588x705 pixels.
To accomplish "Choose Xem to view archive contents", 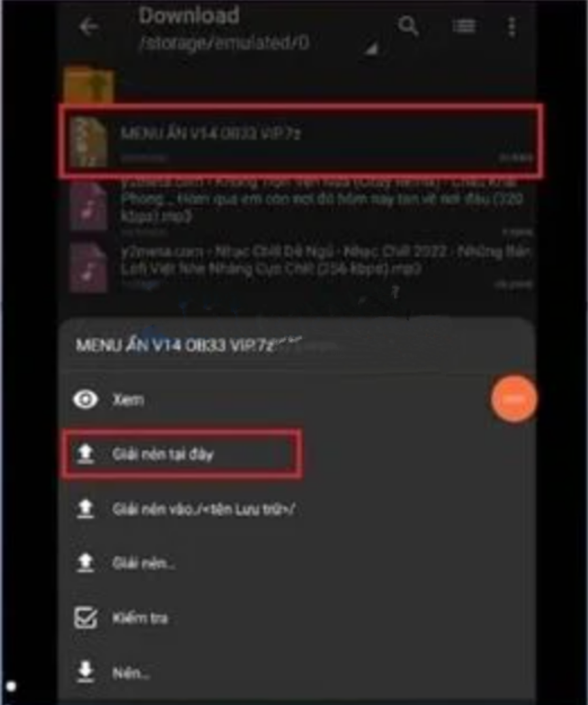I will point(128,399).
